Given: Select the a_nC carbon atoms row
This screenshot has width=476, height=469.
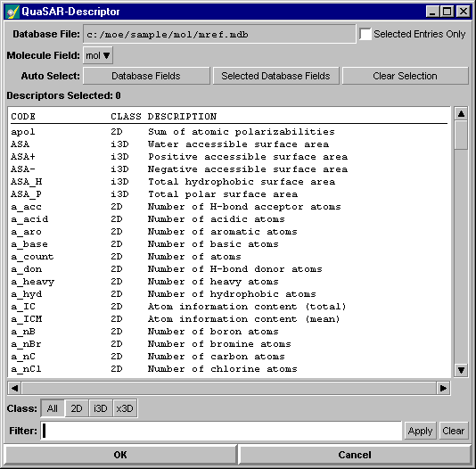Looking at the screenshot, I should pyautogui.click(x=229, y=357).
